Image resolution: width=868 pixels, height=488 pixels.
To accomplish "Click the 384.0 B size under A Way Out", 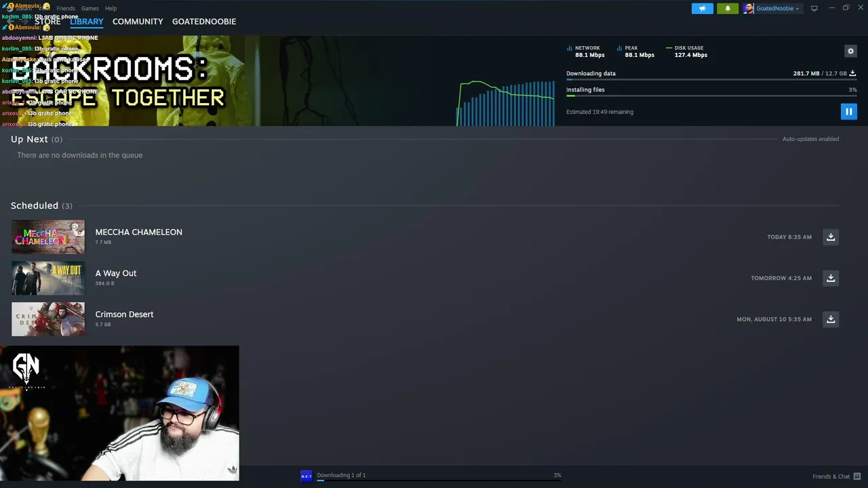I will pyautogui.click(x=104, y=283).
